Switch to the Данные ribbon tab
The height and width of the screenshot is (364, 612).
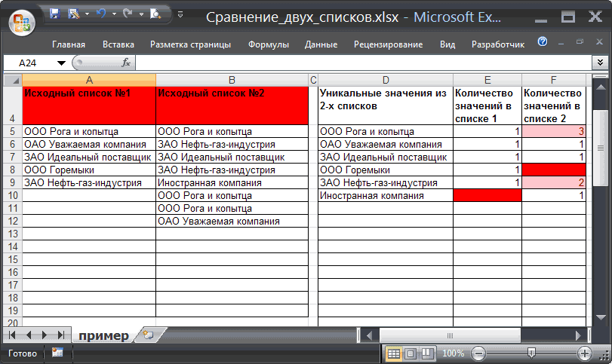coord(321,44)
